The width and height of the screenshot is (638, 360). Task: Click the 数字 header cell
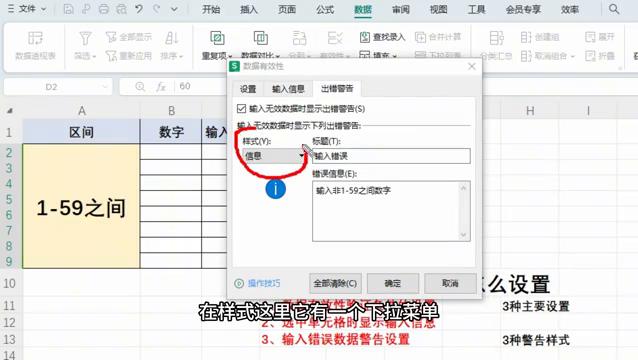coord(171,132)
